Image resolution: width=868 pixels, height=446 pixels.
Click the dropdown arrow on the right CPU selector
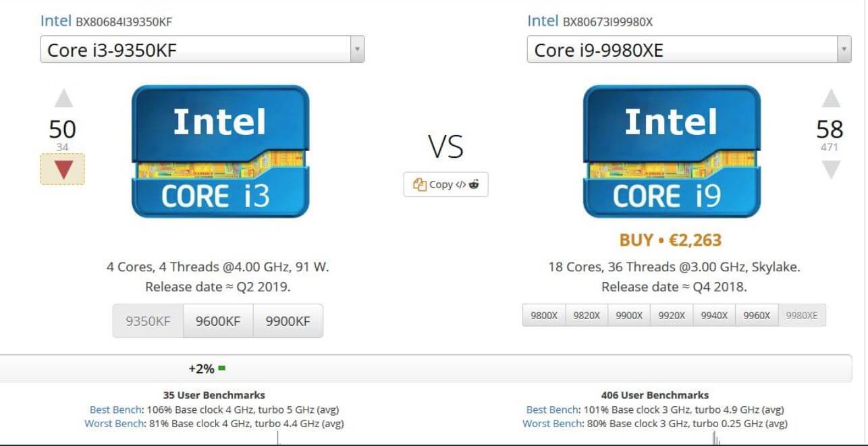(844, 49)
